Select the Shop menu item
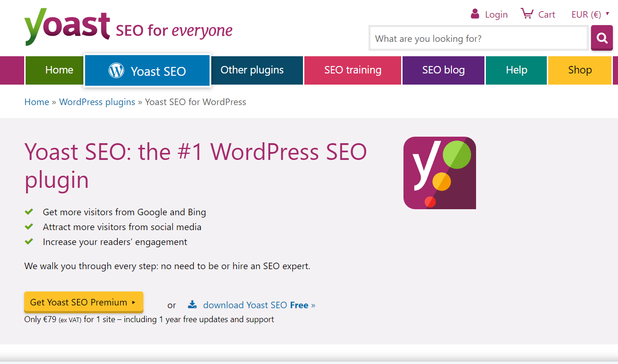This screenshot has height=364, width=618. (x=580, y=70)
